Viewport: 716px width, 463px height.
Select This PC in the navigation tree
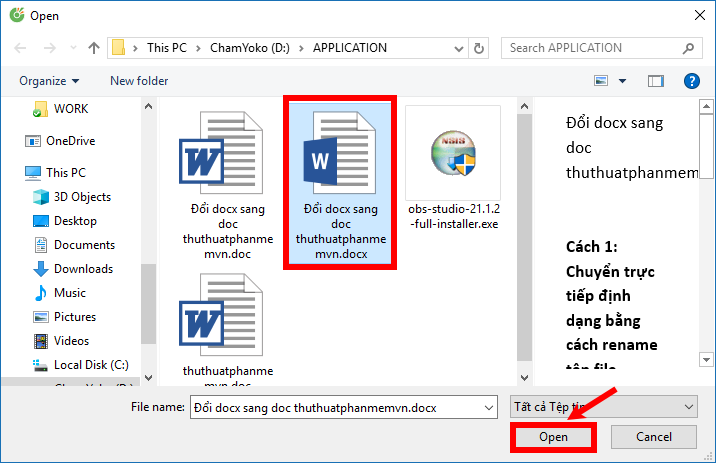[x=66, y=173]
